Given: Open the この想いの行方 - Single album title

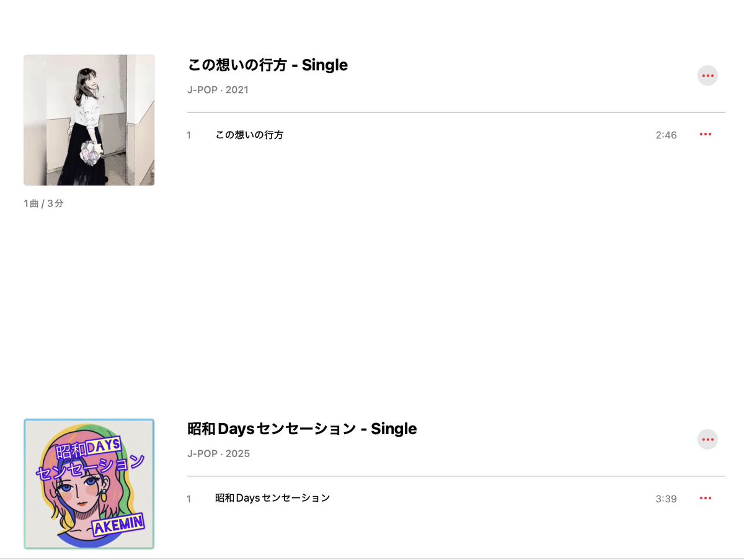Looking at the screenshot, I should point(268,65).
